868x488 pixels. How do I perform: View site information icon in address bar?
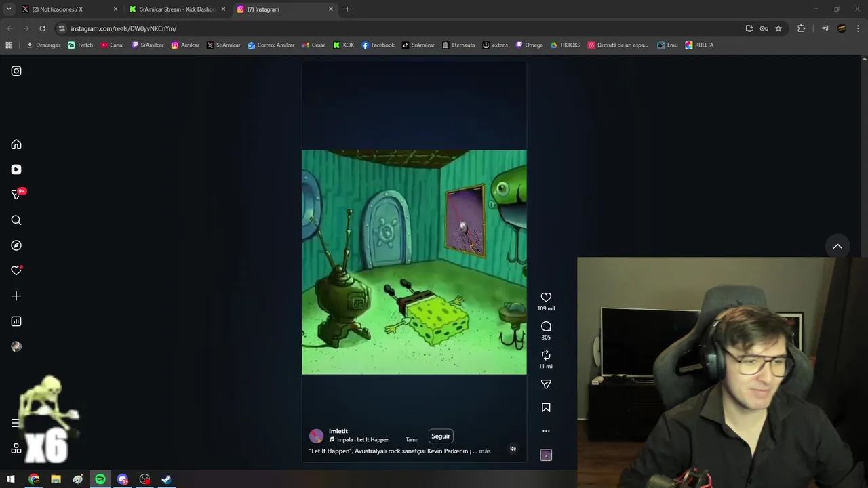coord(62,28)
